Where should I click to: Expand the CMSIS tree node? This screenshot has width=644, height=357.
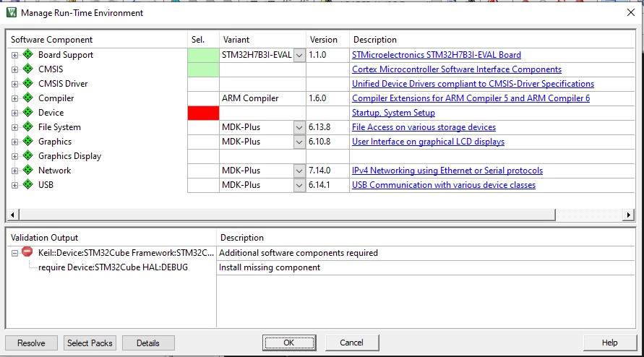click(x=14, y=69)
